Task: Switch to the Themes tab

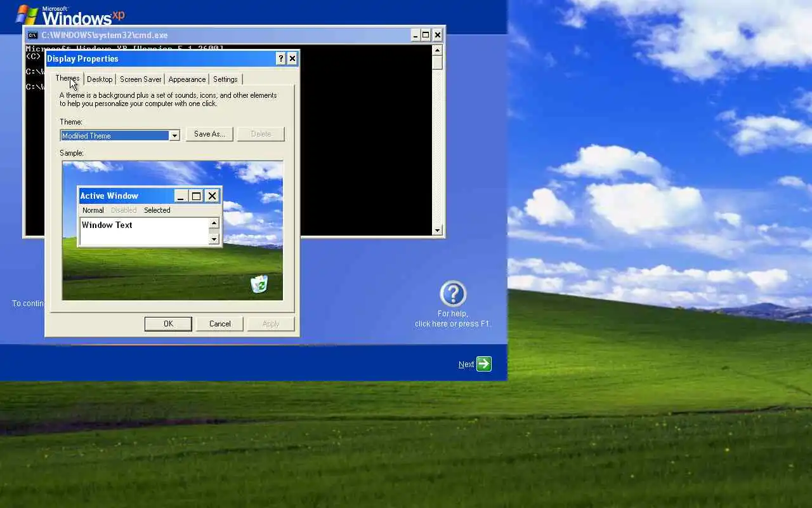Action: [67, 78]
